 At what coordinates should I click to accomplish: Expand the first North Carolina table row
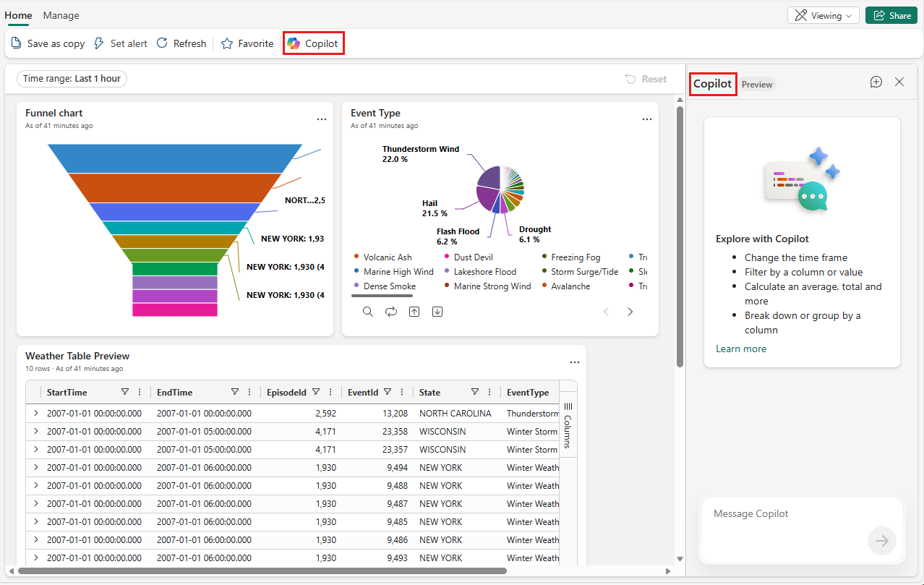pos(35,413)
